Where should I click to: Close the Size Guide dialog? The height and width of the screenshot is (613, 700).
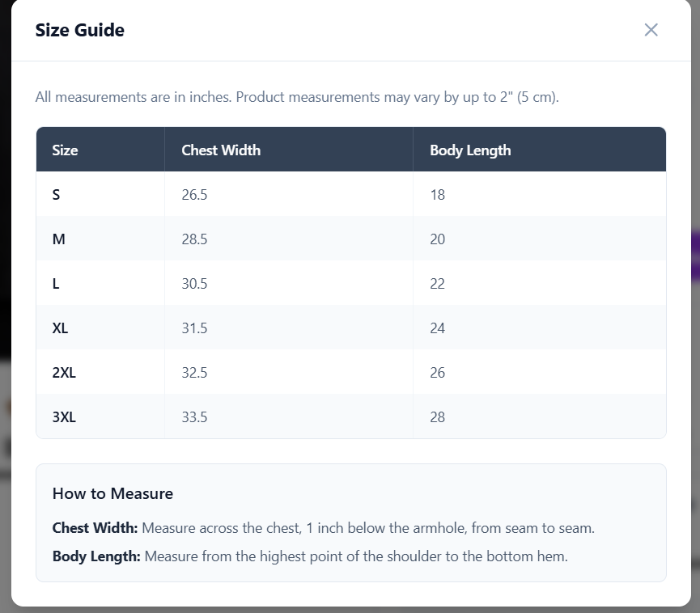click(651, 31)
